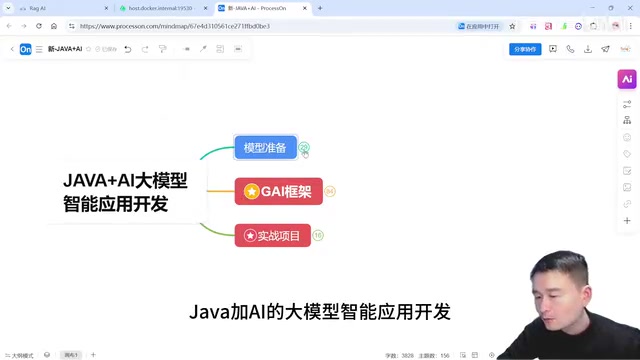Click the browser back arrow
Screen dimensions: 640x360
(9, 26)
